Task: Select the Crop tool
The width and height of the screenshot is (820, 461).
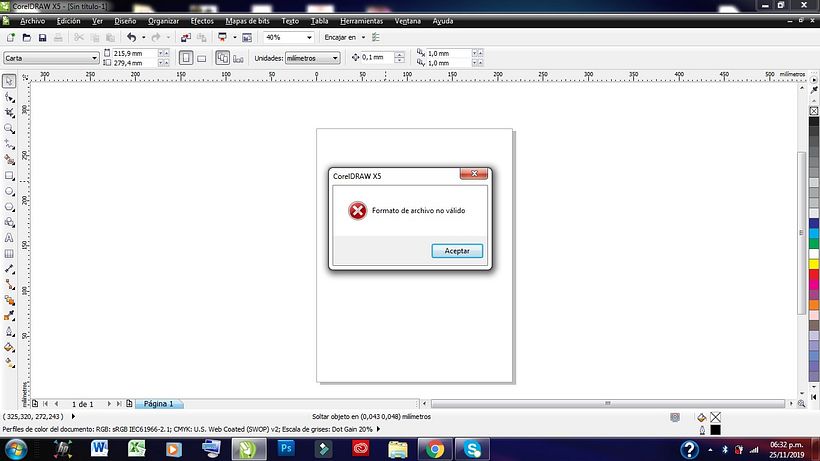Action: [9, 112]
